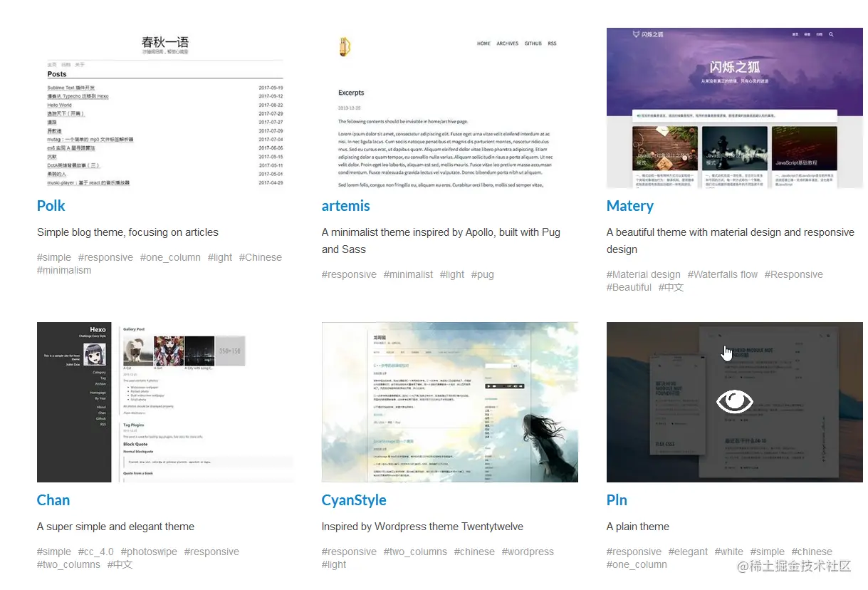
Task: Select the #responsive tag under Pln
Action: pos(634,552)
